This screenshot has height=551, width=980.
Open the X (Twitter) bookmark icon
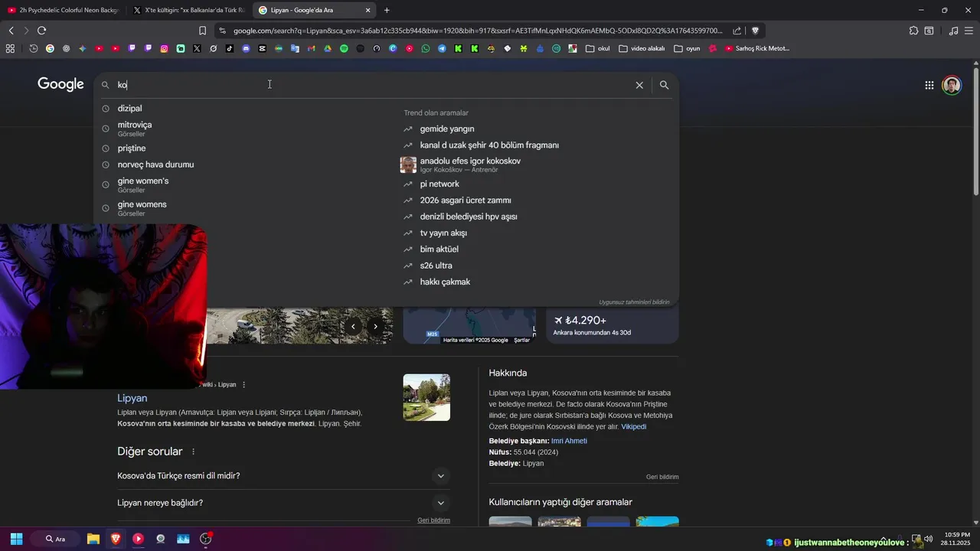click(x=197, y=48)
